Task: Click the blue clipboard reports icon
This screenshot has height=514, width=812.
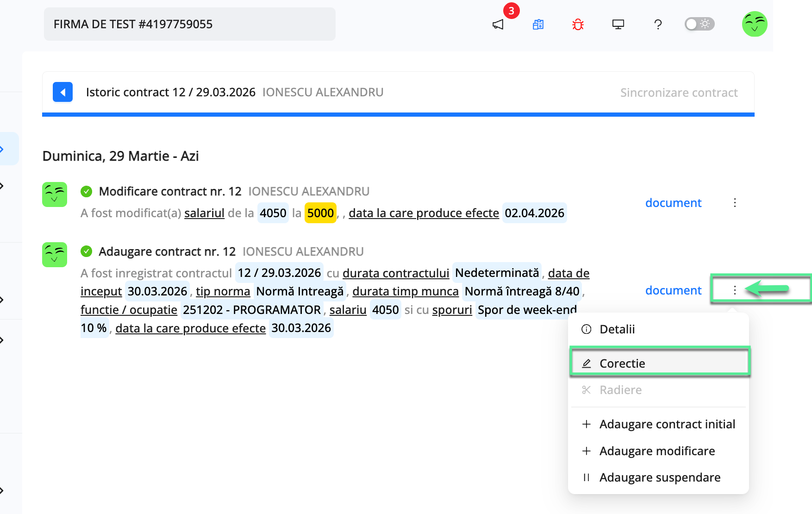Action: point(538,24)
